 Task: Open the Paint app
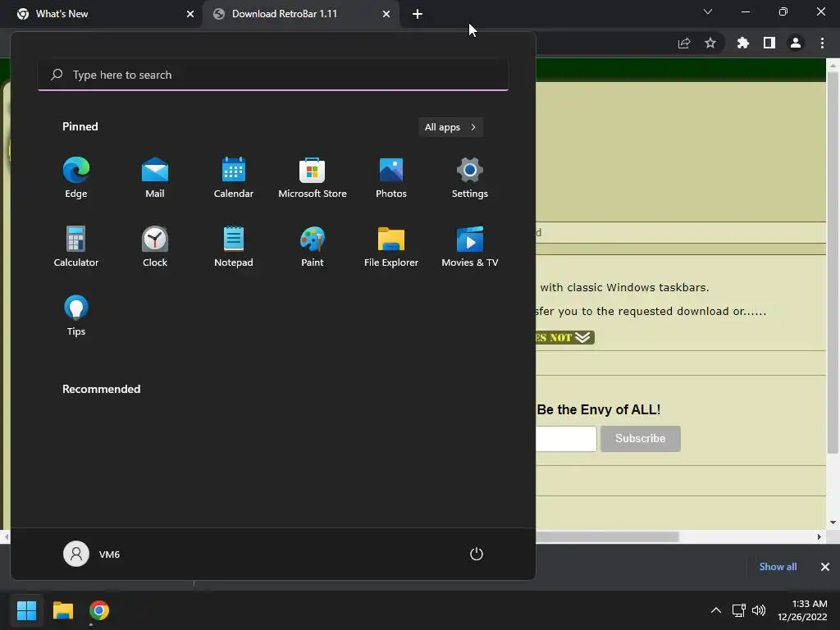coord(313,246)
